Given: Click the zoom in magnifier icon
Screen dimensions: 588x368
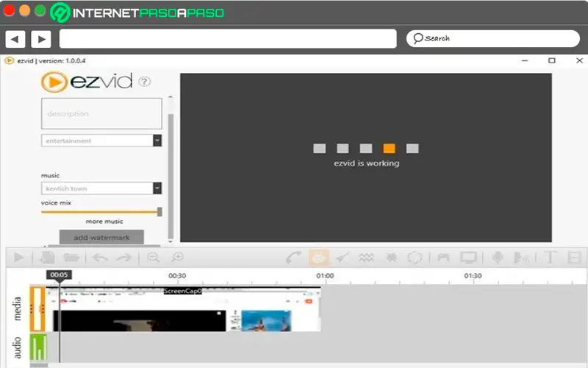Looking at the screenshot, I should coord(177,258).
